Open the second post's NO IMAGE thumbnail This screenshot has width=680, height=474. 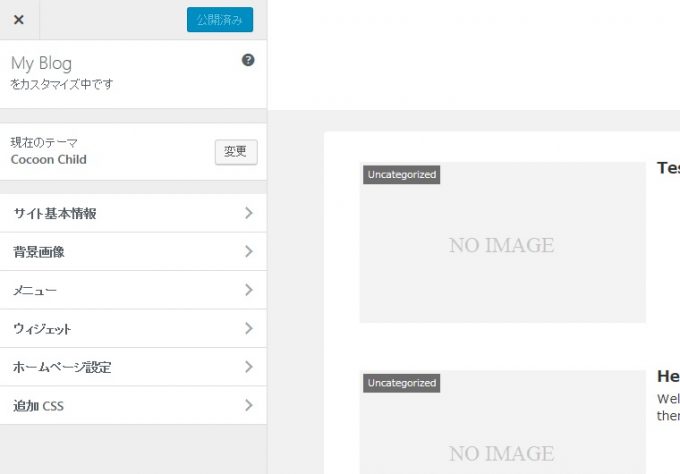coord(502,440)
